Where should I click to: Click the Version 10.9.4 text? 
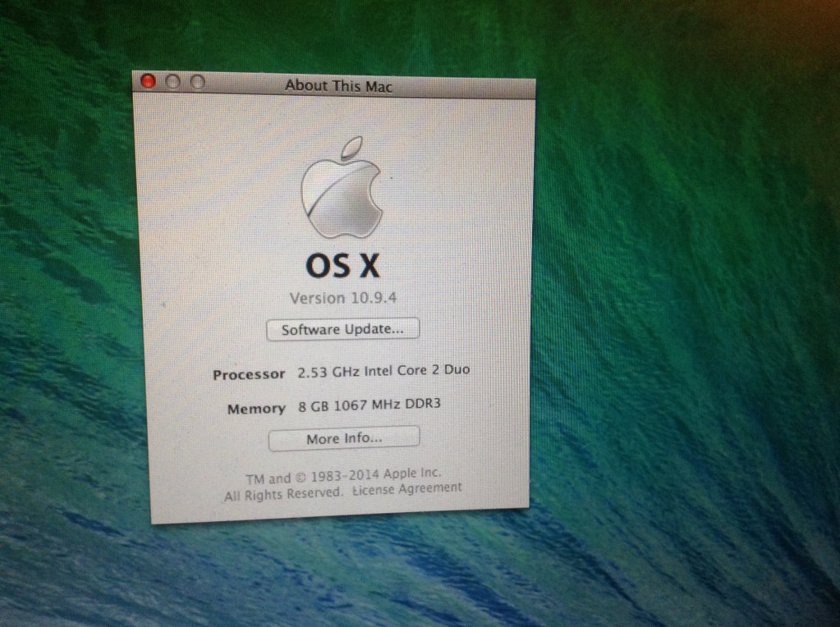coord(343,298)
